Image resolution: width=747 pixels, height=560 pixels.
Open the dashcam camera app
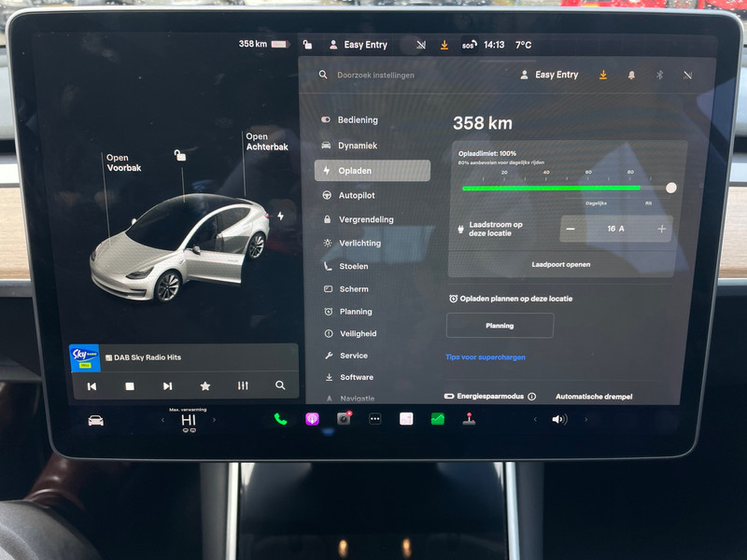click(x=344, y=419)
